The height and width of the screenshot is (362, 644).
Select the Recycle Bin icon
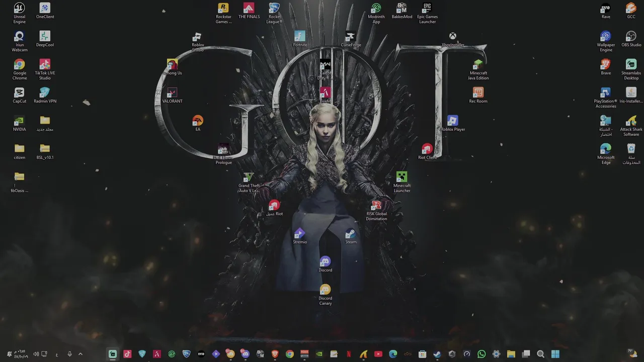pos(631,154)
